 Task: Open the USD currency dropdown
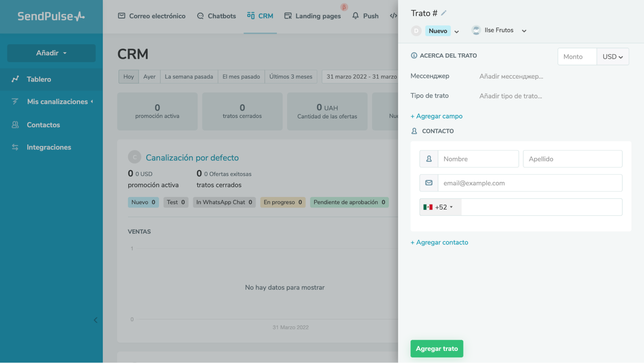(x=612, y=57)
